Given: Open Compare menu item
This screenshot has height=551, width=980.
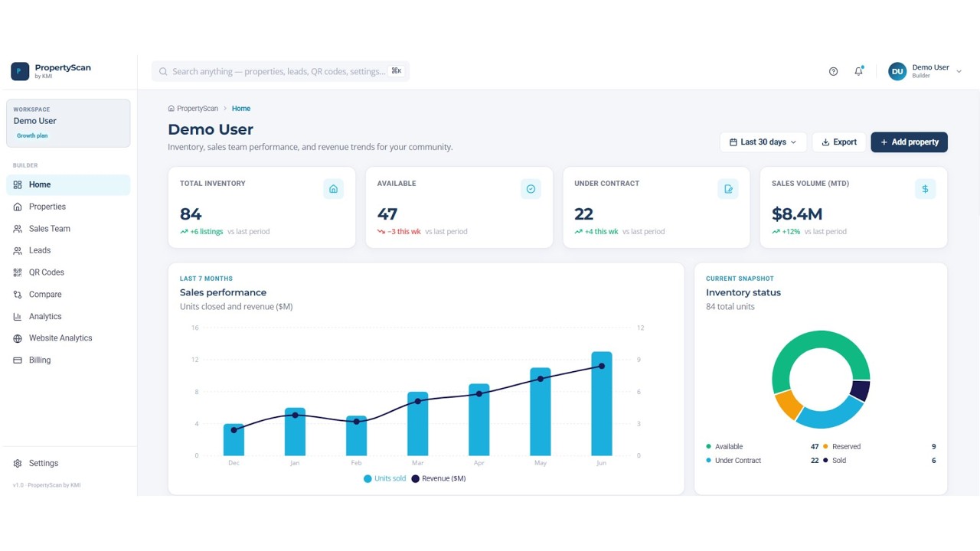Looking at the screenshot, I should [x=68, y=295].
